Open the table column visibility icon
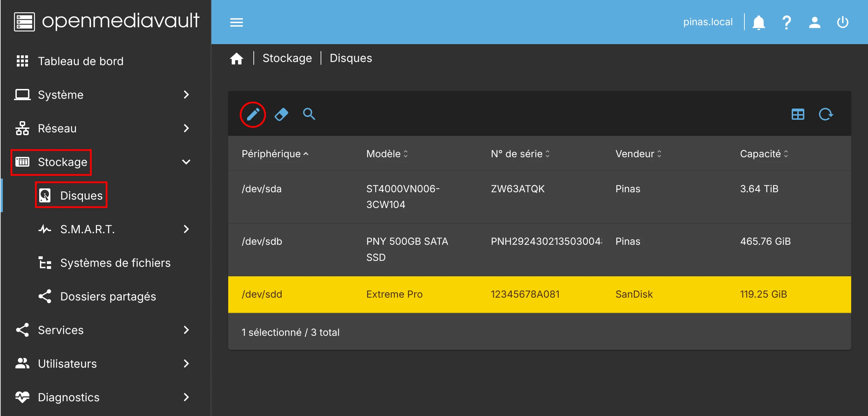 point(798,115)
